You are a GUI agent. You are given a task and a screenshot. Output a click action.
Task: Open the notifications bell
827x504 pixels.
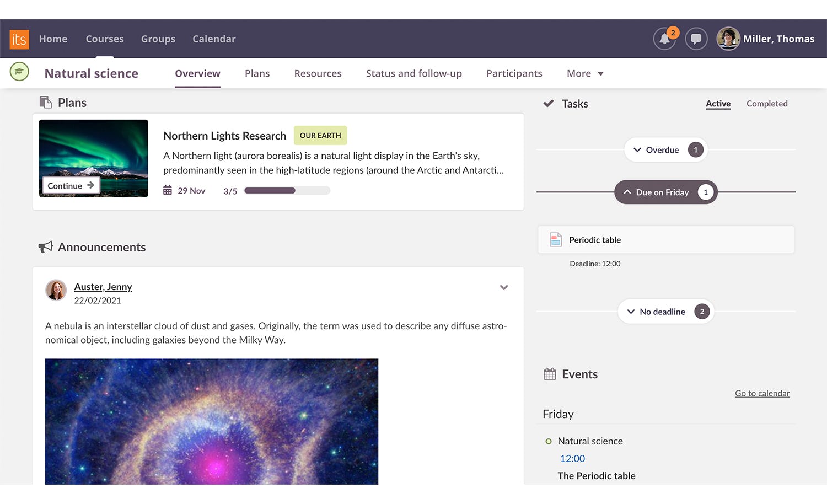coord(664,39)
